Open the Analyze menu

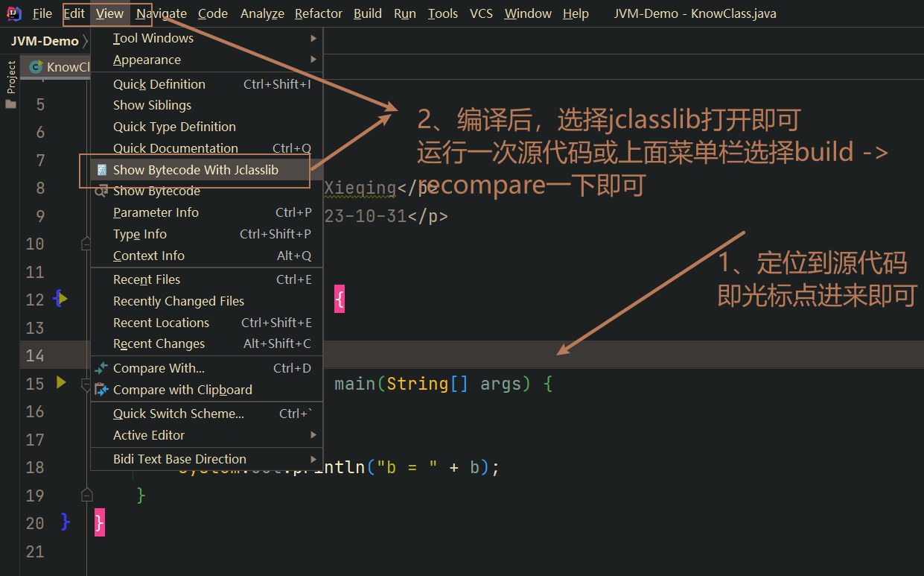tap(262, 13)
